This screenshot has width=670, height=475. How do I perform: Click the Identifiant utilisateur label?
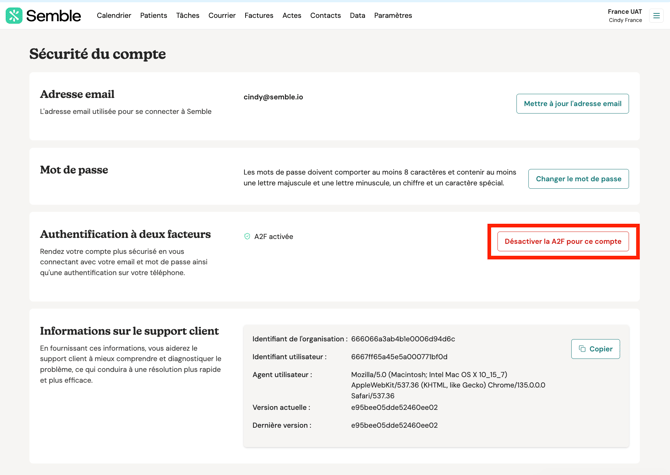pos(289,357)
